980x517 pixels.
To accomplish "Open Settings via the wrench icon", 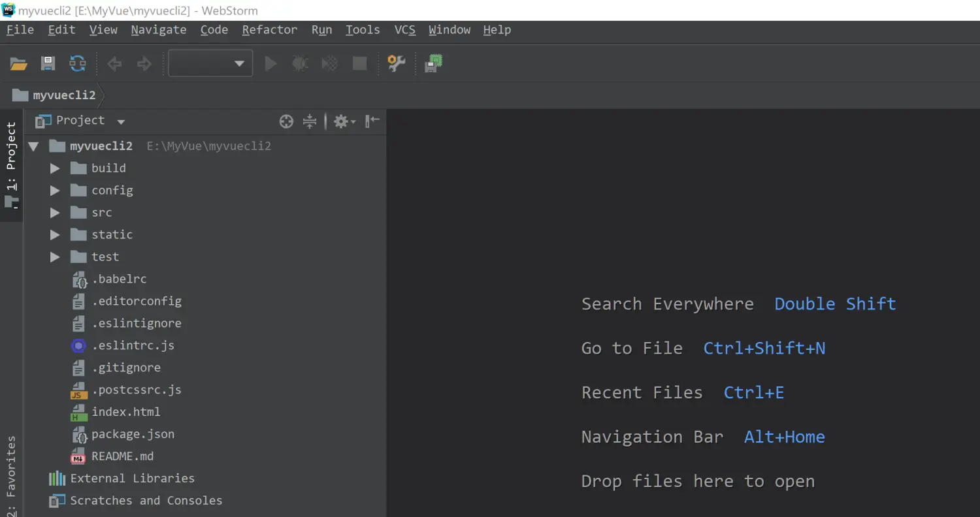I will point(396,63).
